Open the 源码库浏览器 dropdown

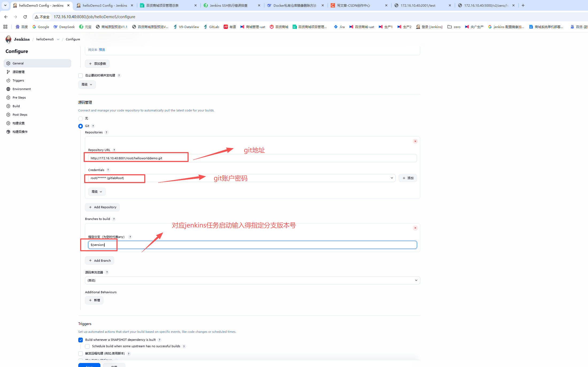click(252, 280)
